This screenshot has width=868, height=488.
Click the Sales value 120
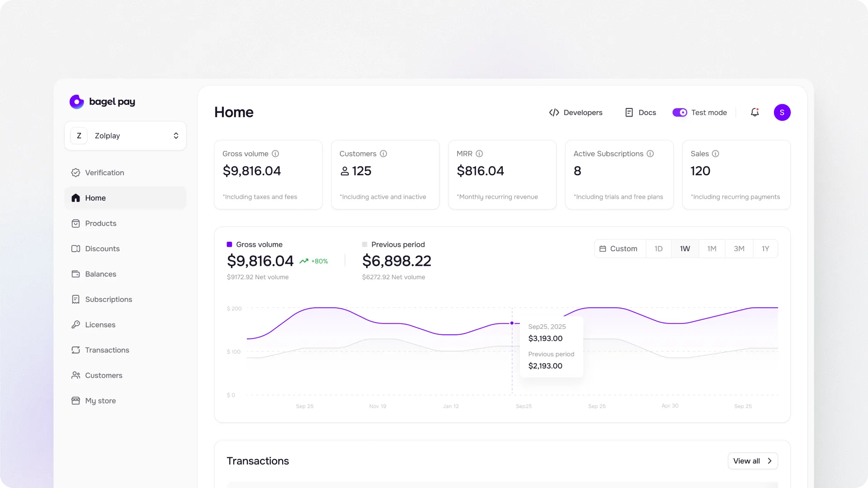(700, 171)
